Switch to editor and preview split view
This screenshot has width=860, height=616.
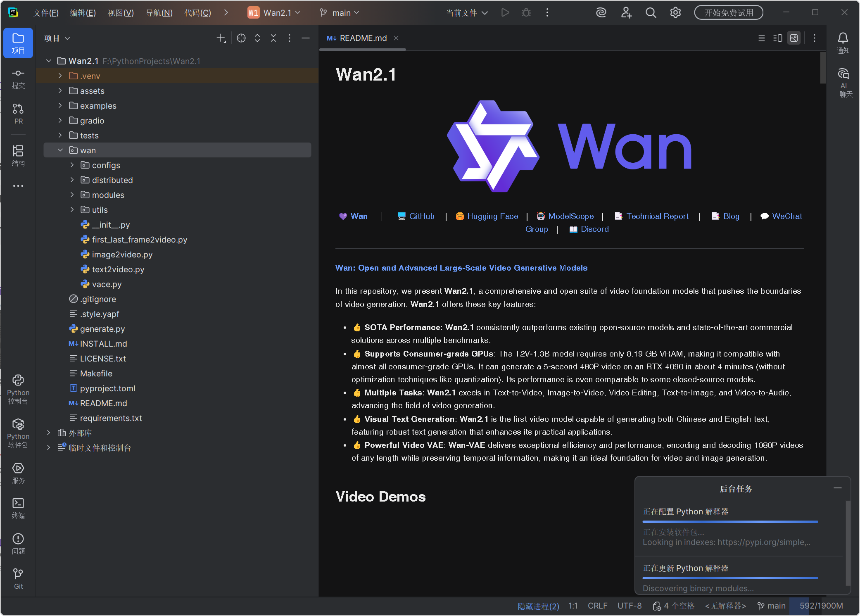(778, 38)
